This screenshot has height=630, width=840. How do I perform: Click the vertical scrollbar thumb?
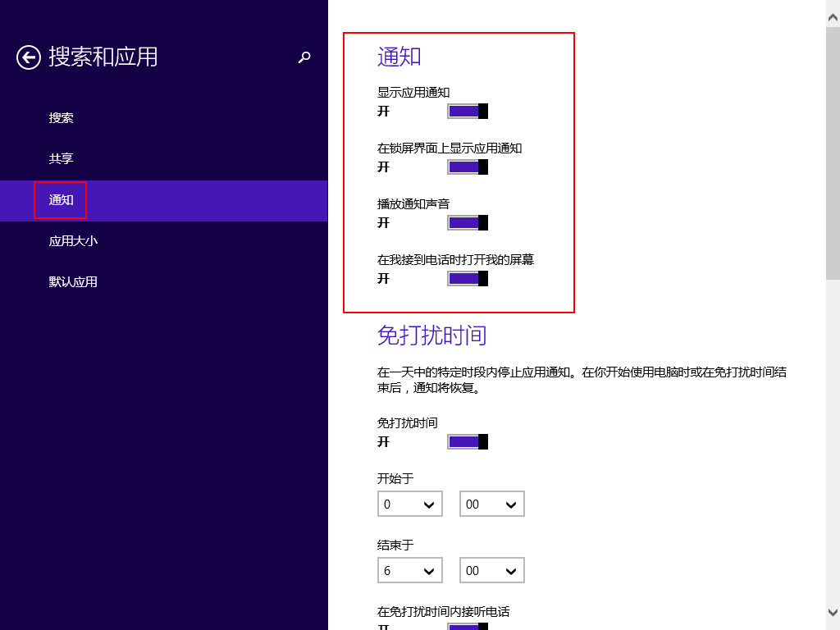pos(833,153)
